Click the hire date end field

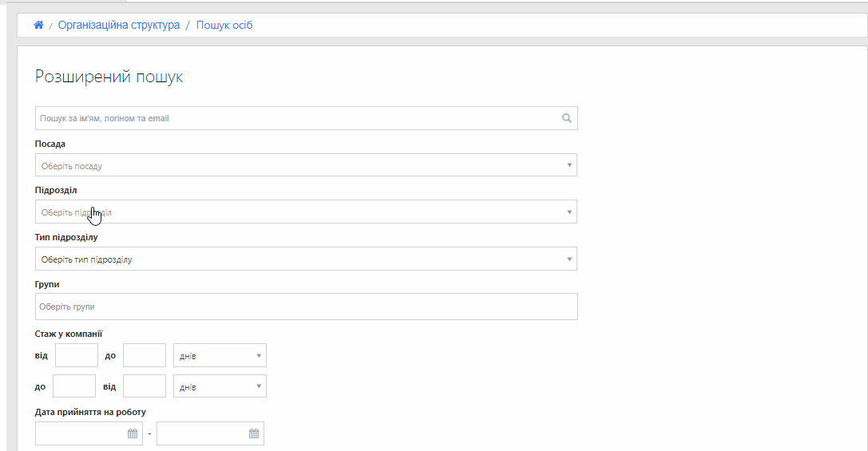click(x=210, y=433)
